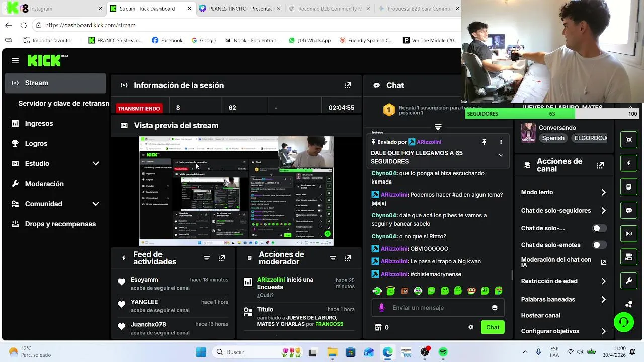Click the chat panel scrollbar
Viewport: 644px width, 362px height.
[512, 275]
